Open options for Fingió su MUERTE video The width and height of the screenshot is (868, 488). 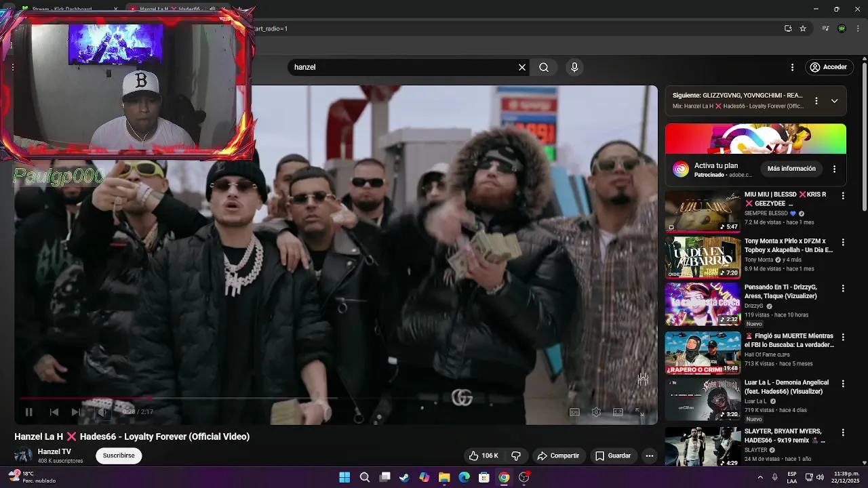pos(843,337)
